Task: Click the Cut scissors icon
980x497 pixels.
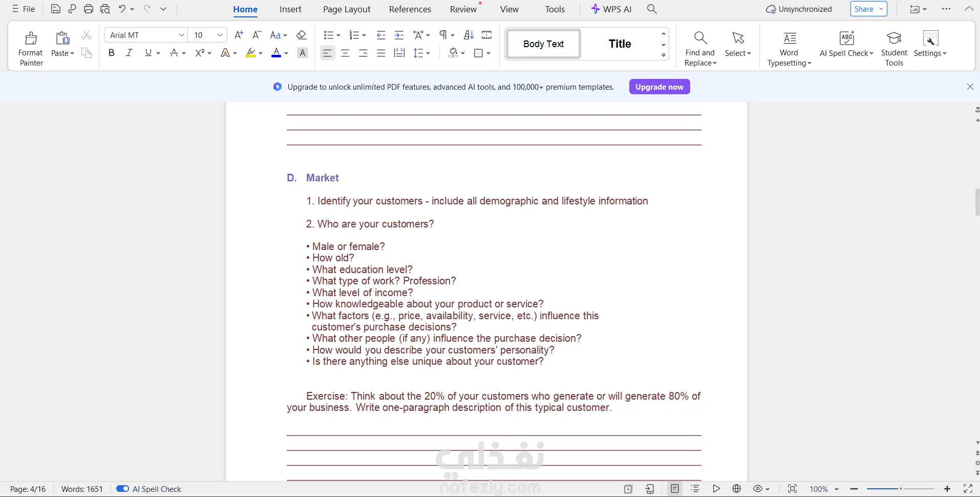Action: [87, 35]
